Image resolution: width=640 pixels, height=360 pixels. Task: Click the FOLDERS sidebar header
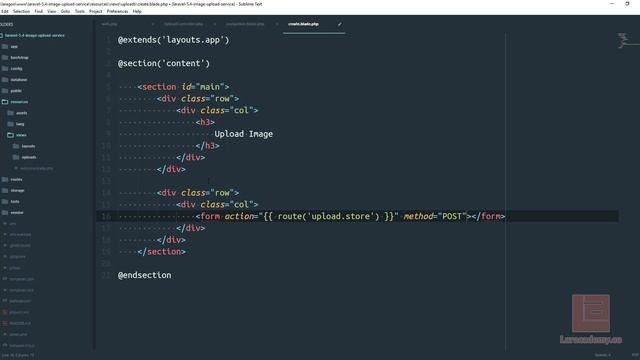(7, 24)
